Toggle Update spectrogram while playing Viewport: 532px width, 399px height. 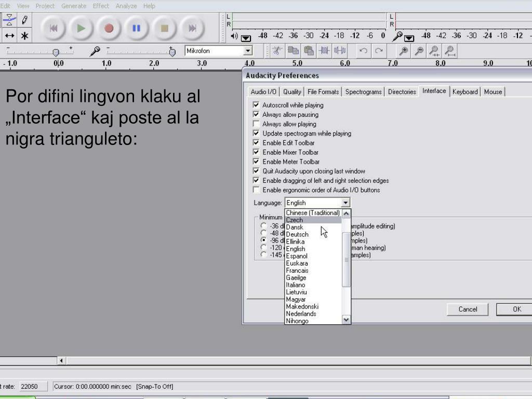pyautogui.click(x=256, y=134)
